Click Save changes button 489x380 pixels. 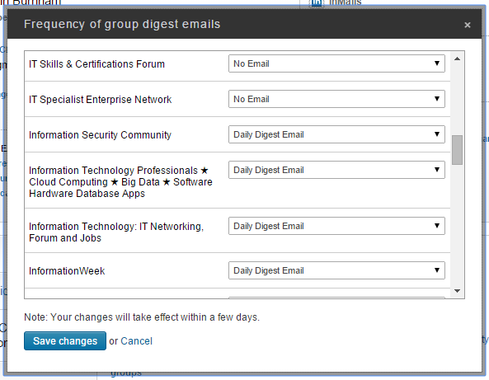[x=65, y=341]
